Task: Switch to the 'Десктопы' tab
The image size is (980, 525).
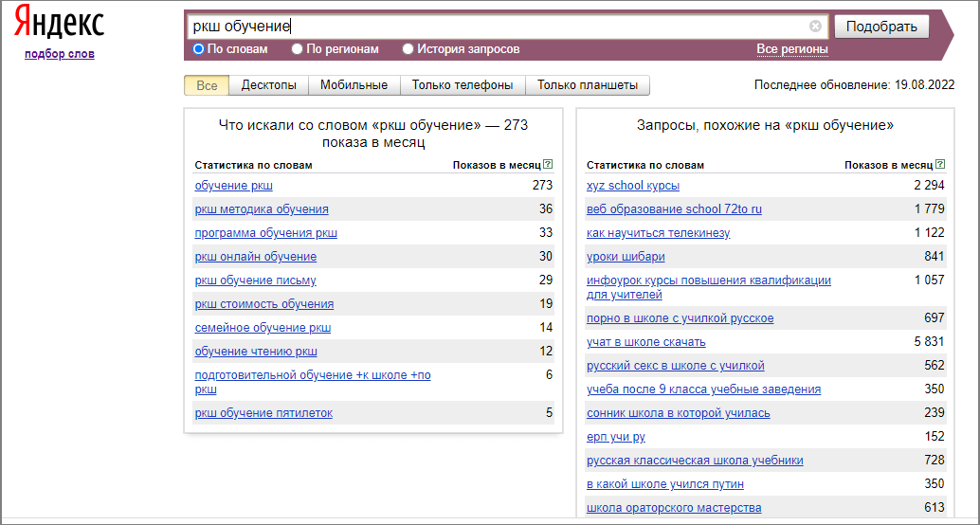Action: pyautogui.click(x=269, y=85)
